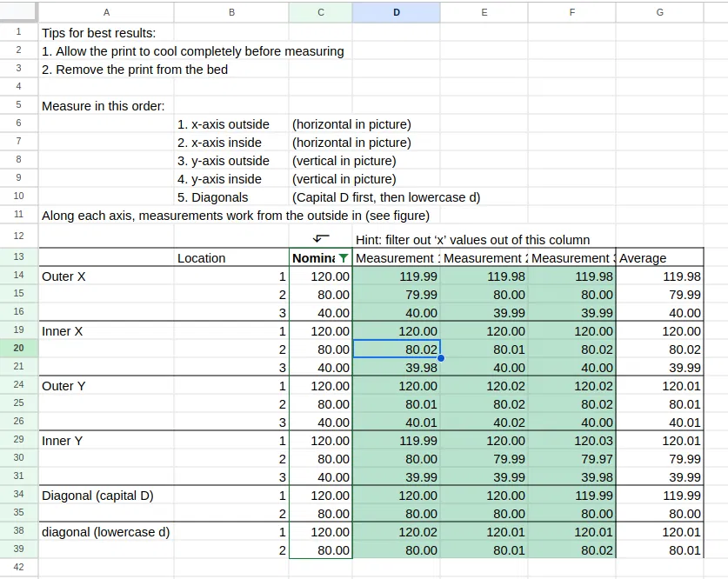Click the Average column header cell

coord(660,257)
